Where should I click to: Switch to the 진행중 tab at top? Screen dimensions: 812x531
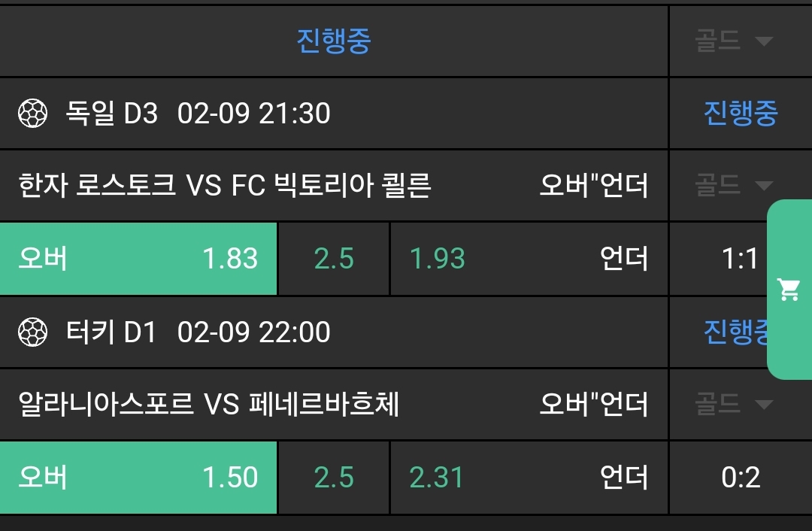[x=334, y=41]
